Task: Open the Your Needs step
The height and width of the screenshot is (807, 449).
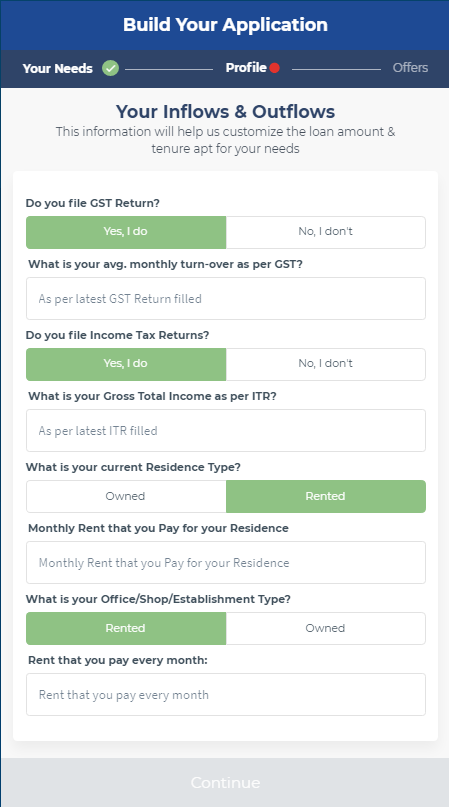Action: (58, 68)
